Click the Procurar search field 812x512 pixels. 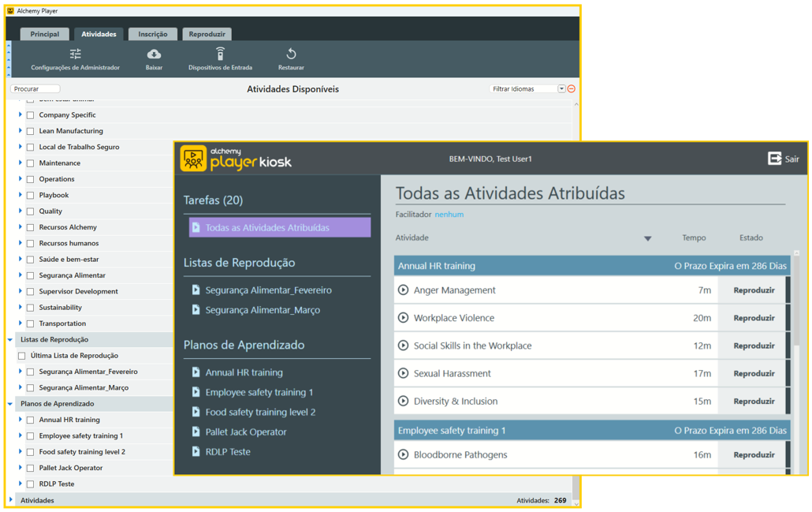coord(35,89)
